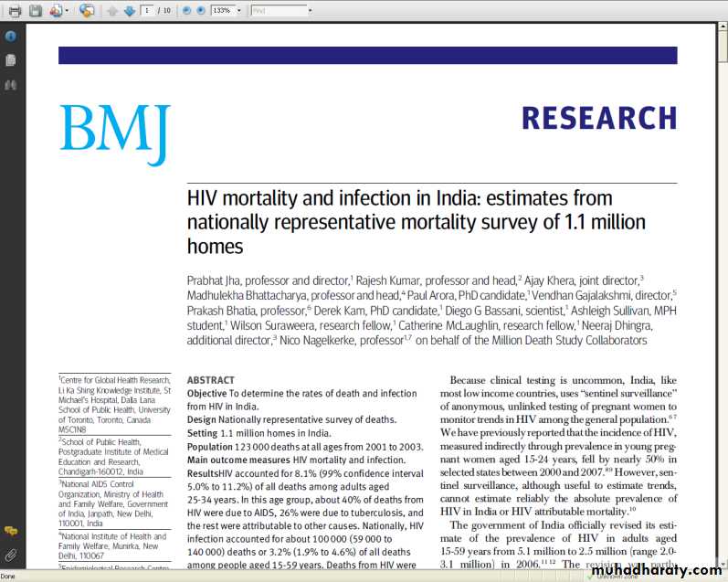Click the email/share icon in the toolbar
This screenshot has width=728, height=582.
(x=55, y=11)
